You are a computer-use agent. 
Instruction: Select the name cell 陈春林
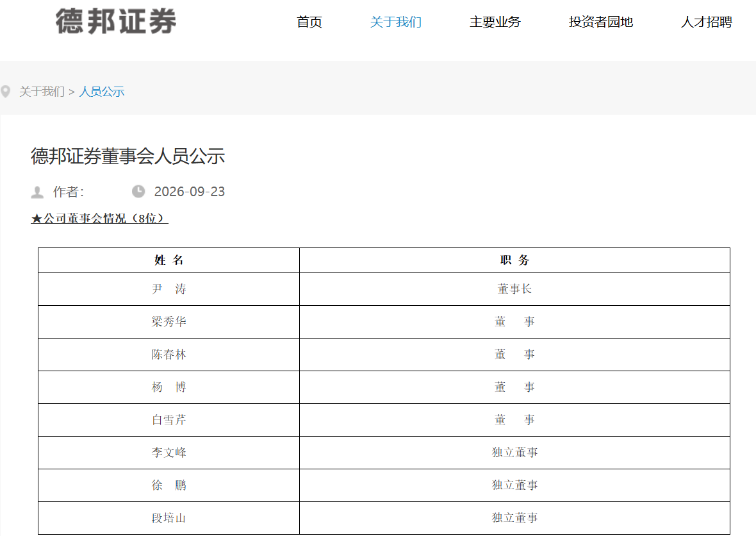(168, 355)
